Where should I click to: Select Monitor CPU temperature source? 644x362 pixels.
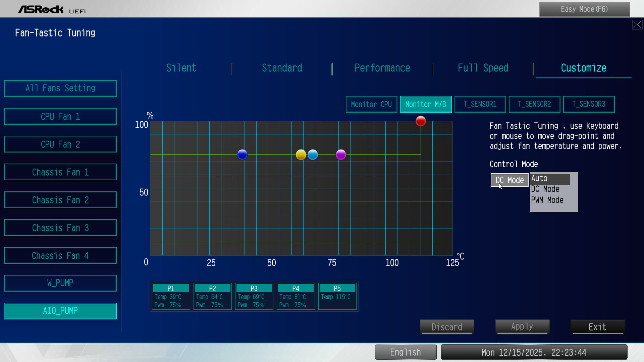pos(371,104)
